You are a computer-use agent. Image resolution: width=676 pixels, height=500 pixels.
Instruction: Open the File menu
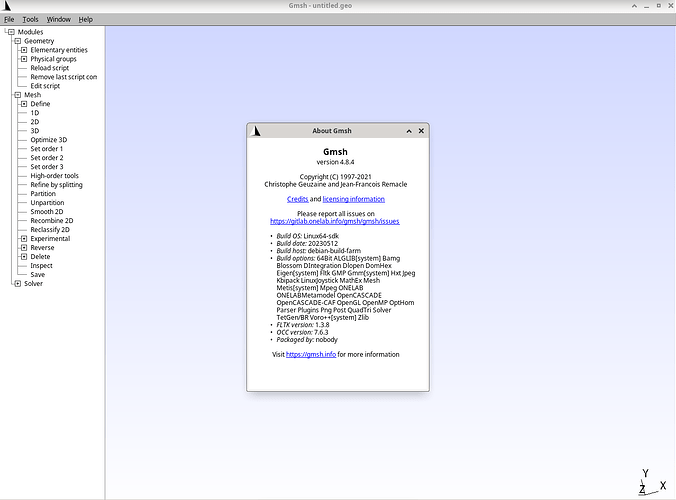point(9,19)
